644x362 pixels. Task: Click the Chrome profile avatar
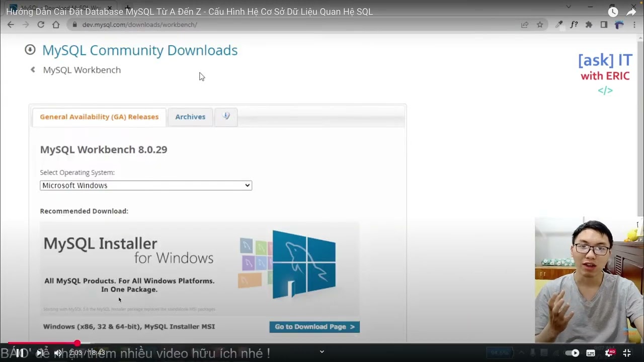coord(619,24)
